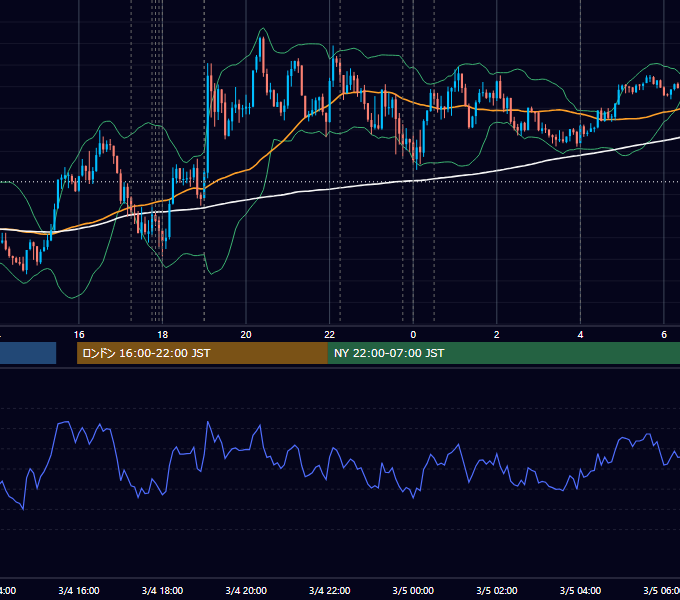Image resolution: width=680 pixels, height=600 pixels.
Task: Select the "3/5 00:00" date label
Action: pyautogui.click(x=413, y=591)
